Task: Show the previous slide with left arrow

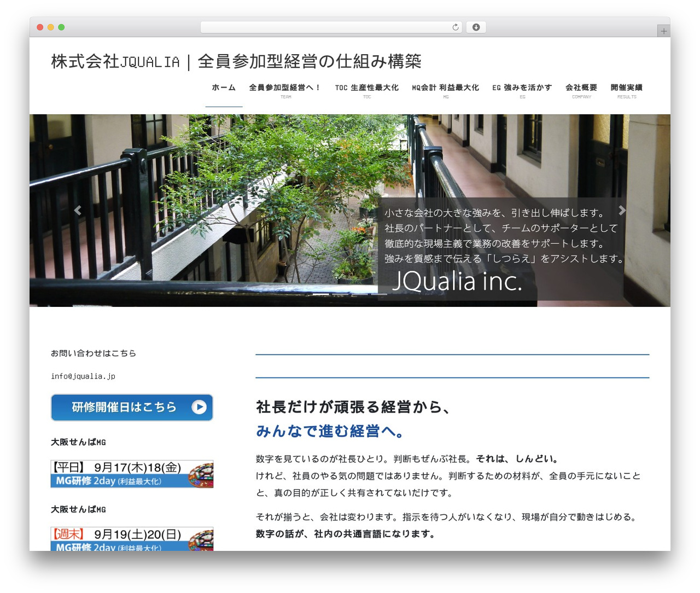Action: [78, 211]
